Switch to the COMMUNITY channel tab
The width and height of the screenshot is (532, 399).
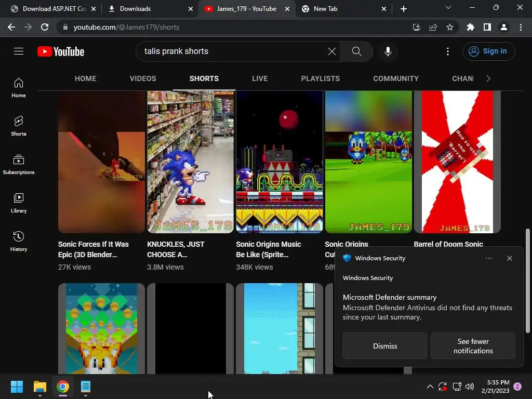396,79
